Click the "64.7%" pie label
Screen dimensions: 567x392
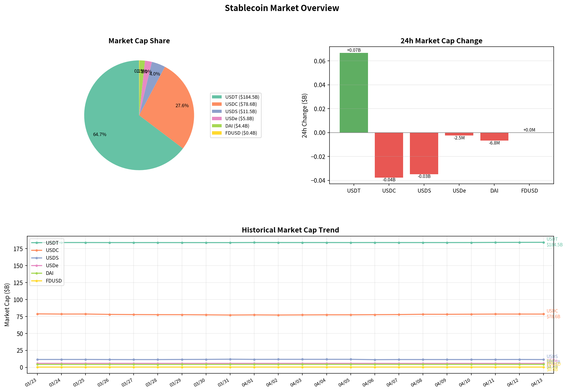pyautogui.click(x=100, y=135)
